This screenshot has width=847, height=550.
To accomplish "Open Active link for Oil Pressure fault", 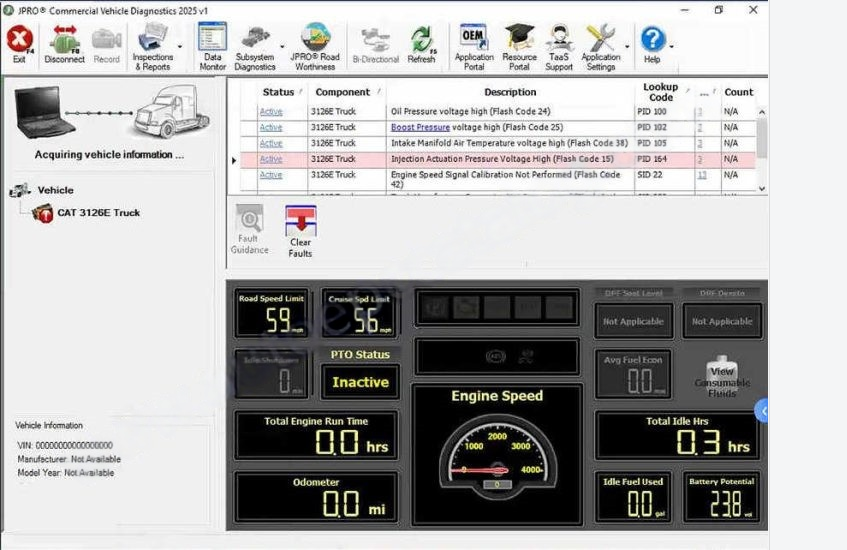I will tap(271, 111).
